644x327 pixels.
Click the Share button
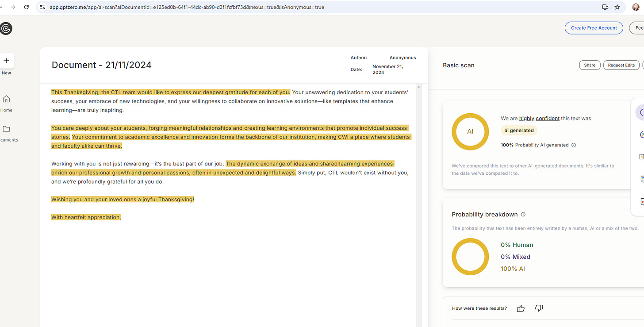590,65
